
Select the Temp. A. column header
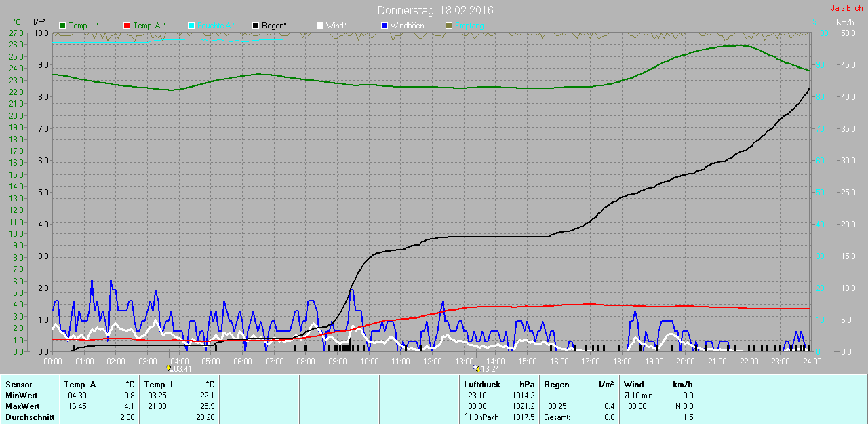coord(81,385)
